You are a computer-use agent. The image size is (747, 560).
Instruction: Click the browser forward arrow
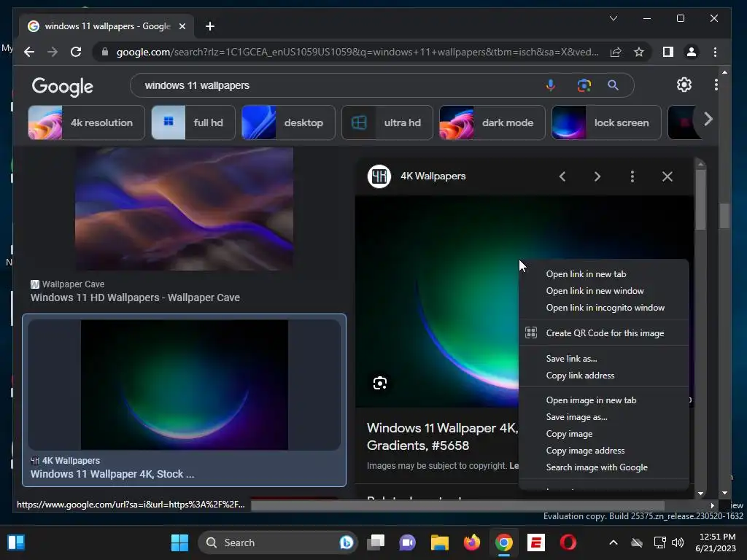tap(53, 52)
